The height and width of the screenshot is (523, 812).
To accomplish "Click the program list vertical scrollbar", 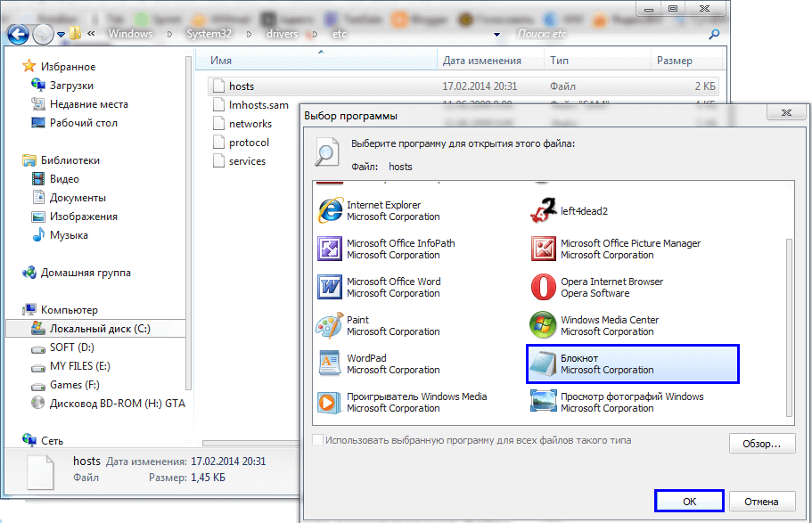I will pyautogui.click(x=789, y=327).
